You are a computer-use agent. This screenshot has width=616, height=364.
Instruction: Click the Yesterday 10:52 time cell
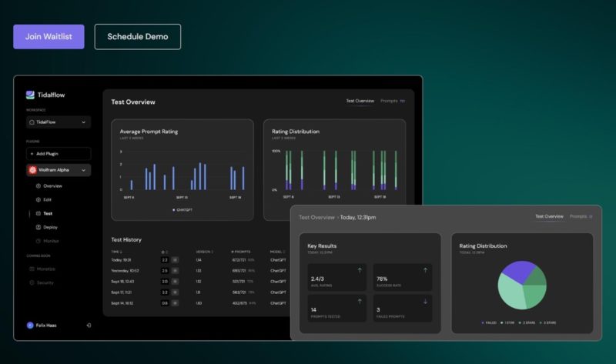pos(125,271)
